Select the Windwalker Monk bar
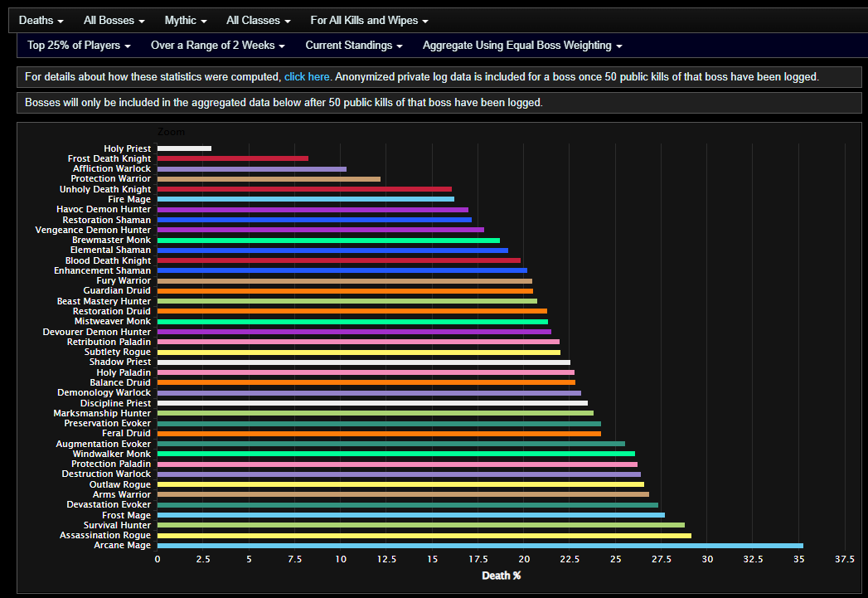This screenshot has height=598, width=868. 395,454
